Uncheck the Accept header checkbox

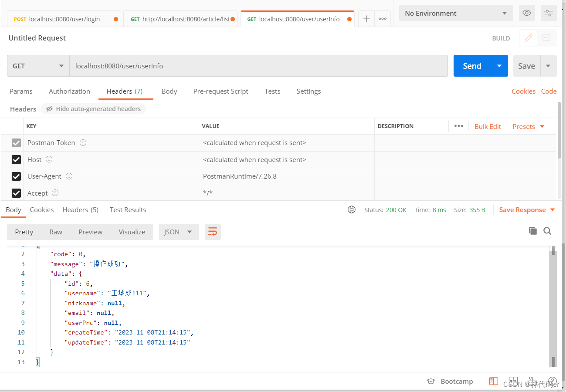(16, 193)
